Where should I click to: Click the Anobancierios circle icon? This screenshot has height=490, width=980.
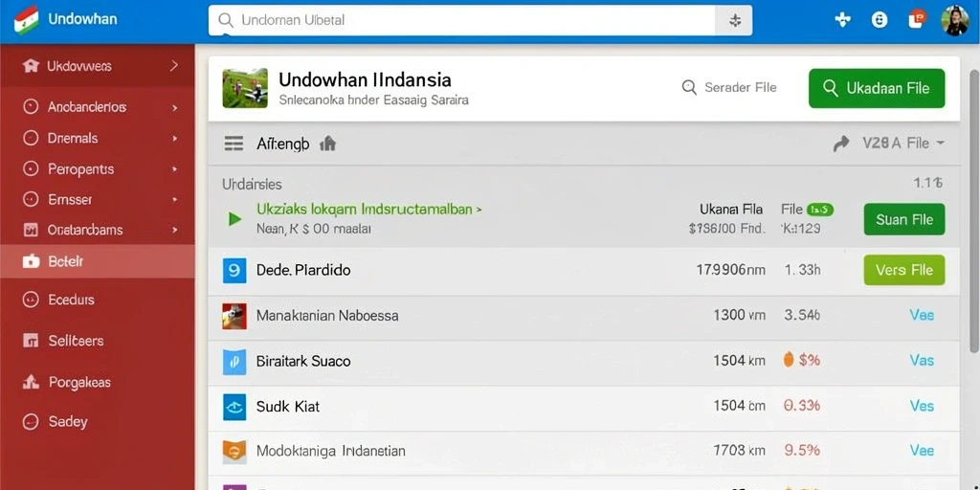(x=31, y=107)
